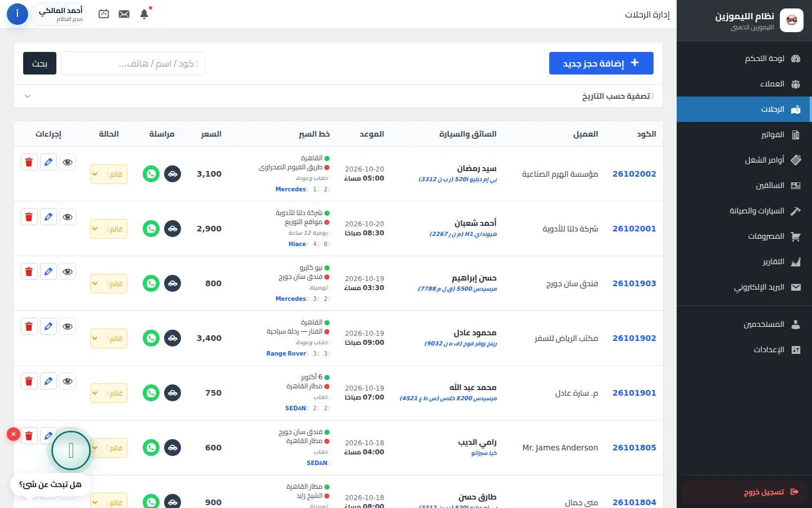The image size is (812, 508).
Task: View trip 26102002 details with eye icon
Action: [x=68, y=162]
